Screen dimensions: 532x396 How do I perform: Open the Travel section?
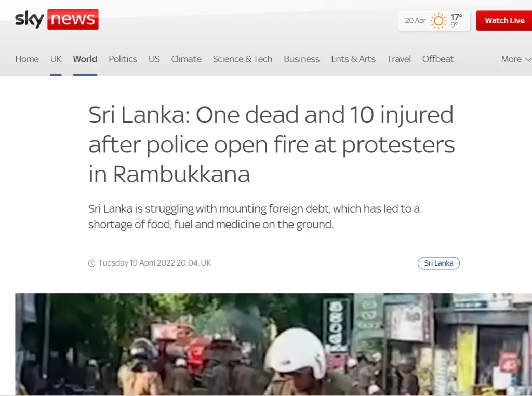(x=398, y=59)
